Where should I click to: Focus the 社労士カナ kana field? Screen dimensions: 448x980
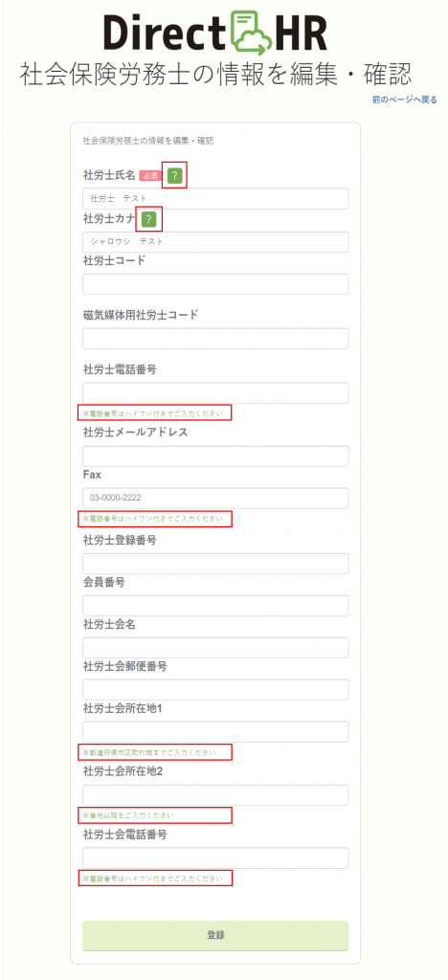tap(215, 242)
